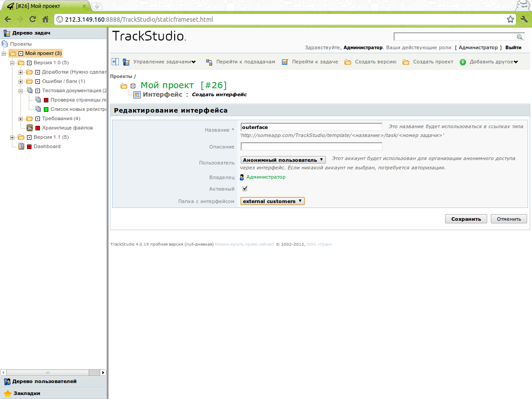Click the Сохранить button

[466, 219]
